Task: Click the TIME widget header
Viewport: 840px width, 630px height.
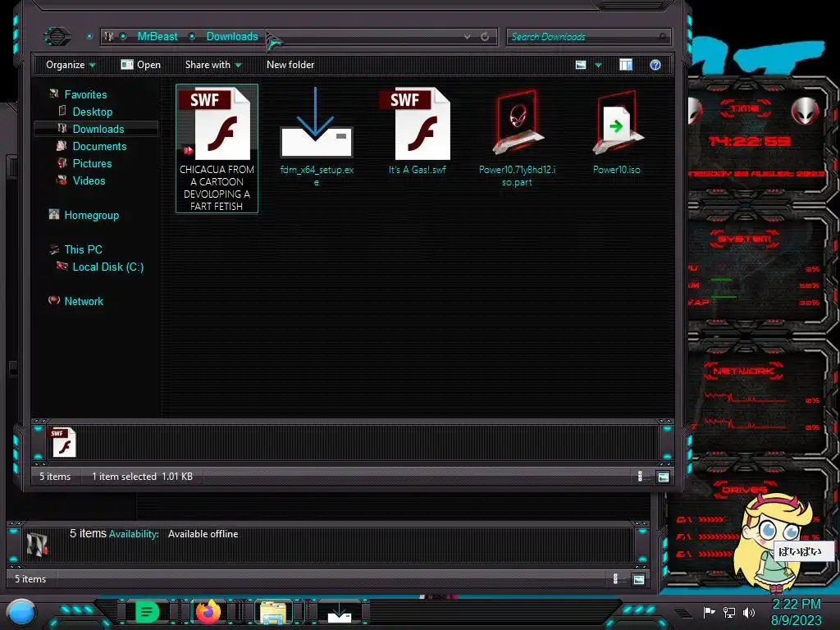Action: point(745,108)
